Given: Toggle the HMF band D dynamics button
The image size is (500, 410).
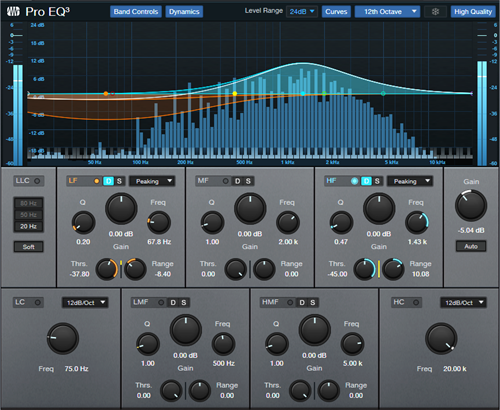Looking at the screenshot, I should (x=302, y=302).
